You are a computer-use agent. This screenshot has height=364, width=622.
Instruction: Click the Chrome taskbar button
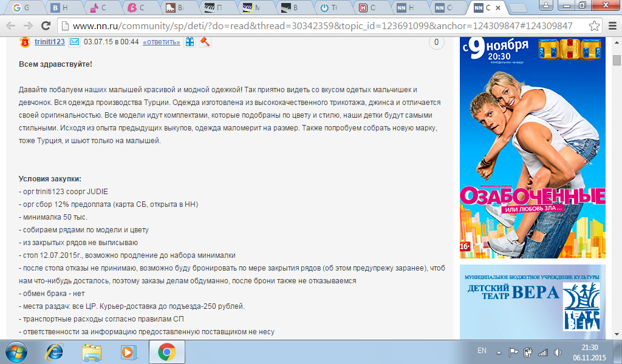(167, 352)
